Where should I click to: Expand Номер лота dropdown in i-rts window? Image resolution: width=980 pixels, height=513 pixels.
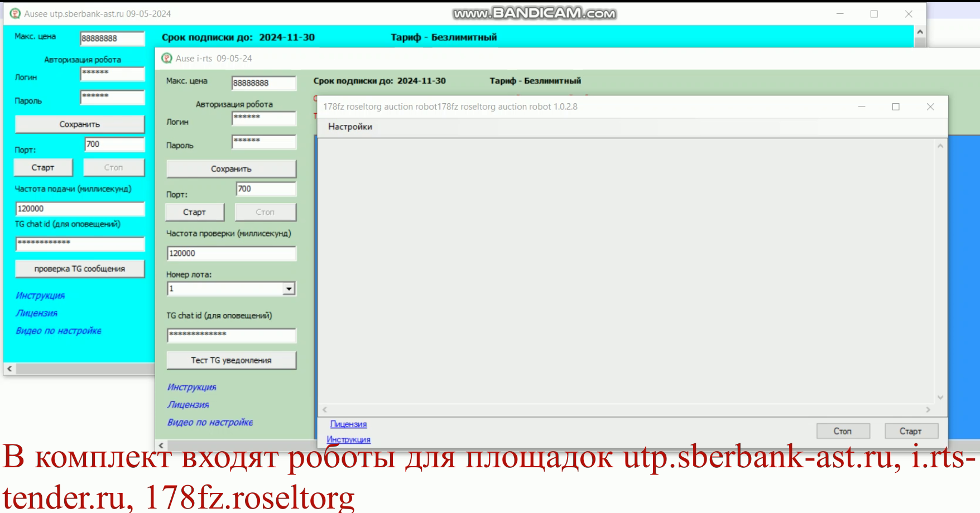pyautogui.click(x=289, y=289)
